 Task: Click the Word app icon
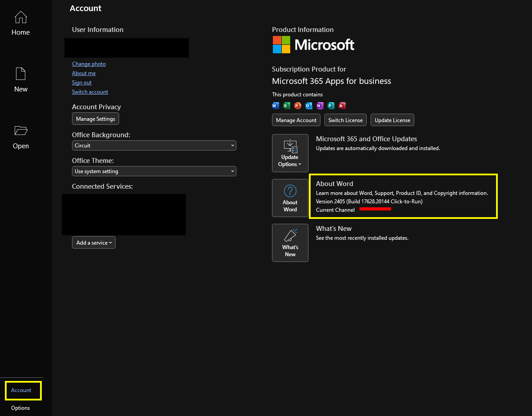tap(276, 105)
